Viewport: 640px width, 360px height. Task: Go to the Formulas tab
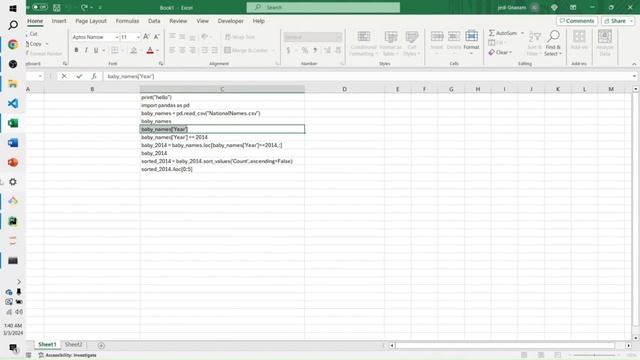click(x=127, y=21)
